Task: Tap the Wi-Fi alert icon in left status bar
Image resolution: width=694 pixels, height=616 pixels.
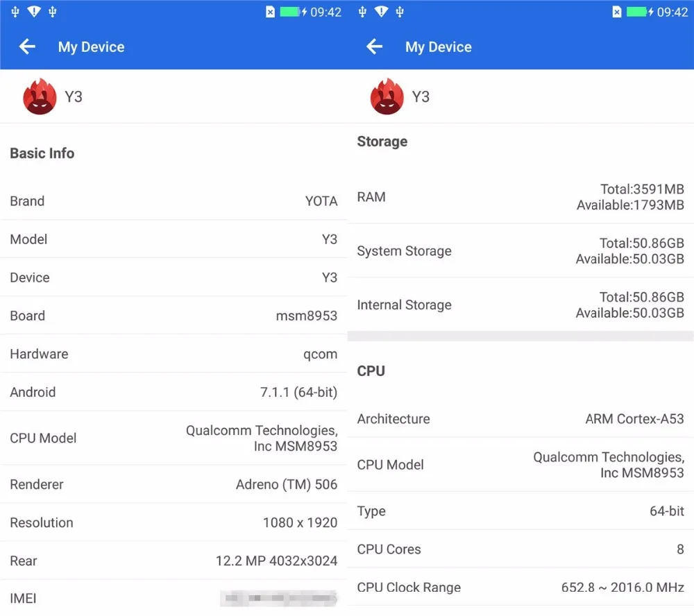Action: pos(34,12)
